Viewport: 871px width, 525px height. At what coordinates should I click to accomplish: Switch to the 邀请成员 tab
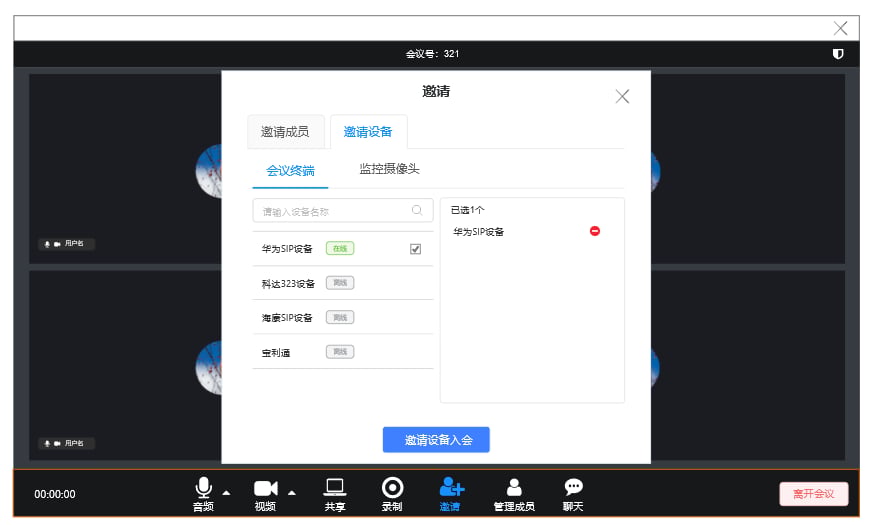[x=285, y=132]
